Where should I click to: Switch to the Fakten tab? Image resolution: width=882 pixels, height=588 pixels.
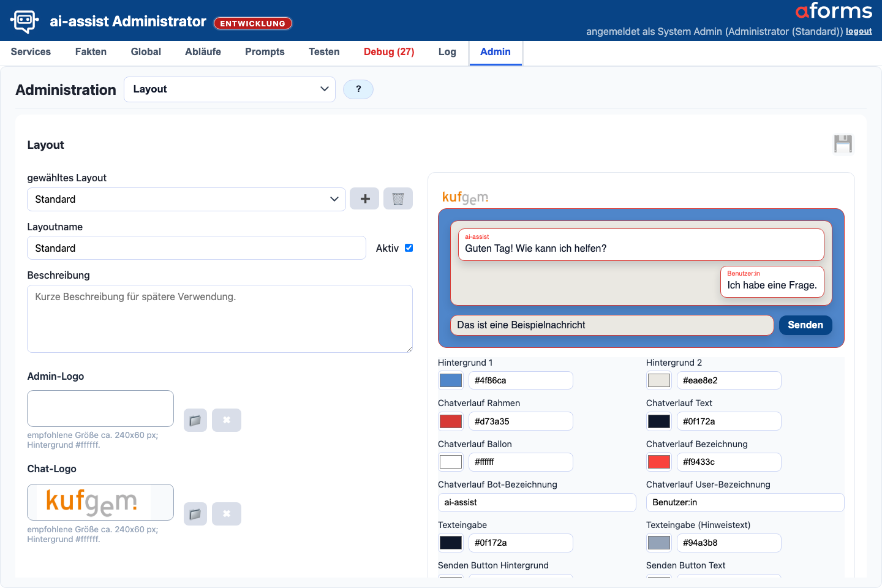pyautogui.click(x=91, y=52)
